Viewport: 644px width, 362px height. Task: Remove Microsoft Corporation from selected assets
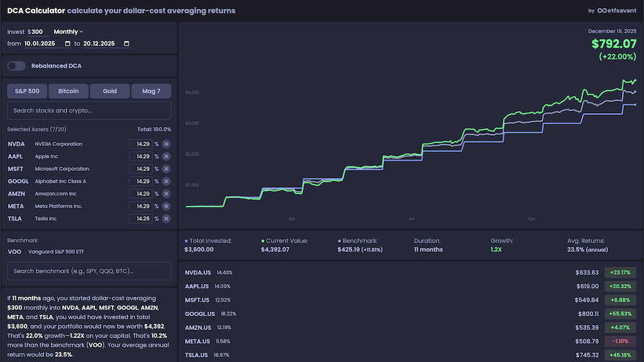point(165,168)
